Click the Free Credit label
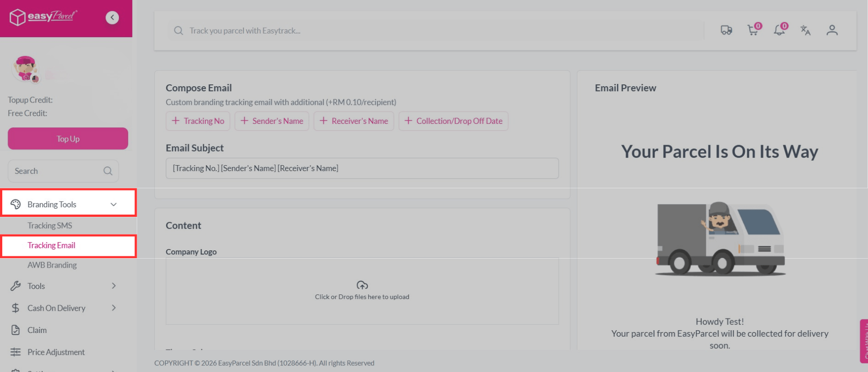 (27, 113)
